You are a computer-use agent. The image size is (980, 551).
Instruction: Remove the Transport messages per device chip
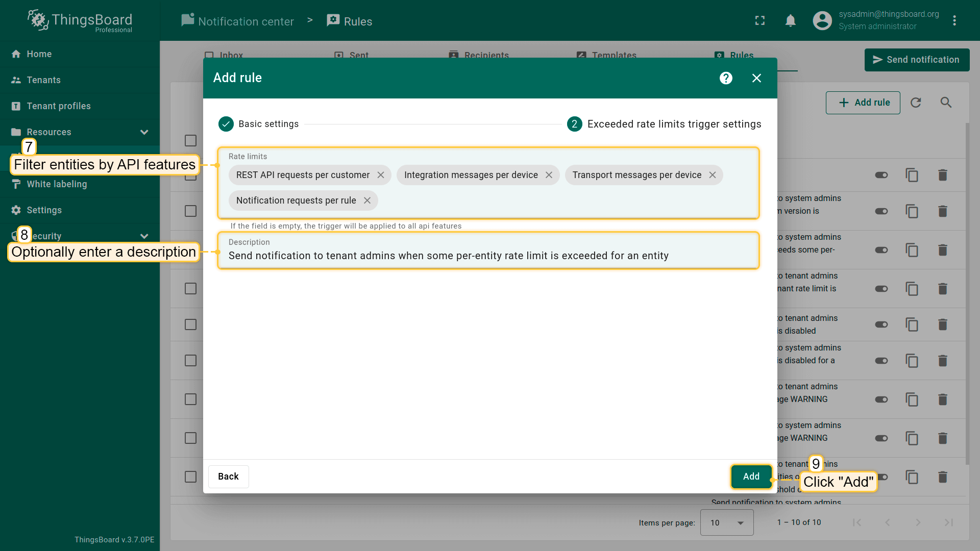pos(713,175)
